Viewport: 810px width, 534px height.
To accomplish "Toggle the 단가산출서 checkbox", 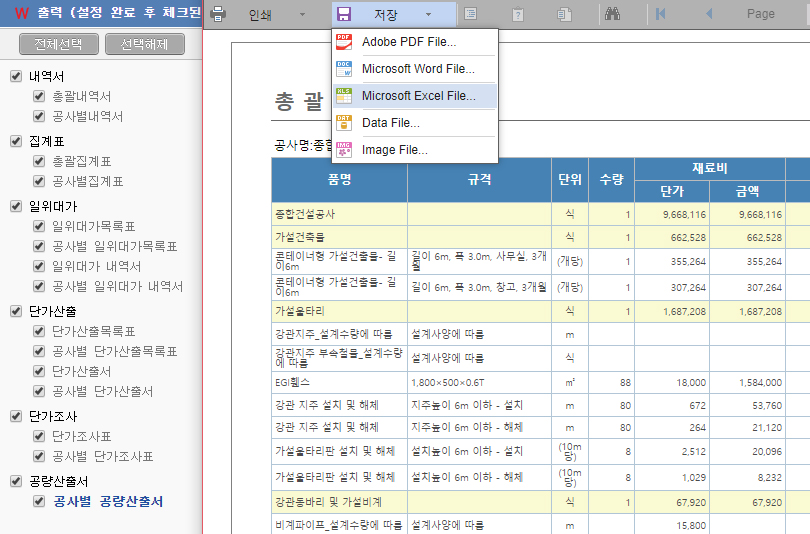I will coord(39,371).
